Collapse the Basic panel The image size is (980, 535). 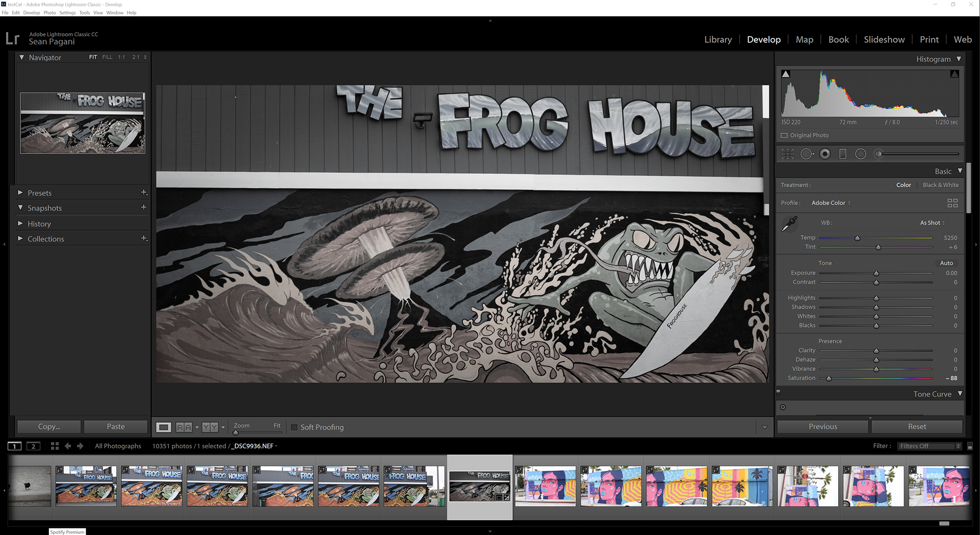click(x=960, y=171)
